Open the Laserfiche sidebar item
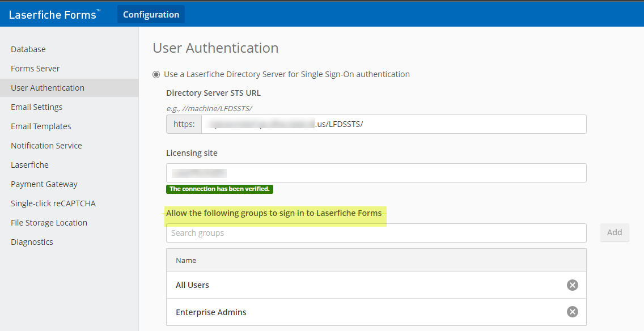 pyautogui.click(x=29, y=165)
